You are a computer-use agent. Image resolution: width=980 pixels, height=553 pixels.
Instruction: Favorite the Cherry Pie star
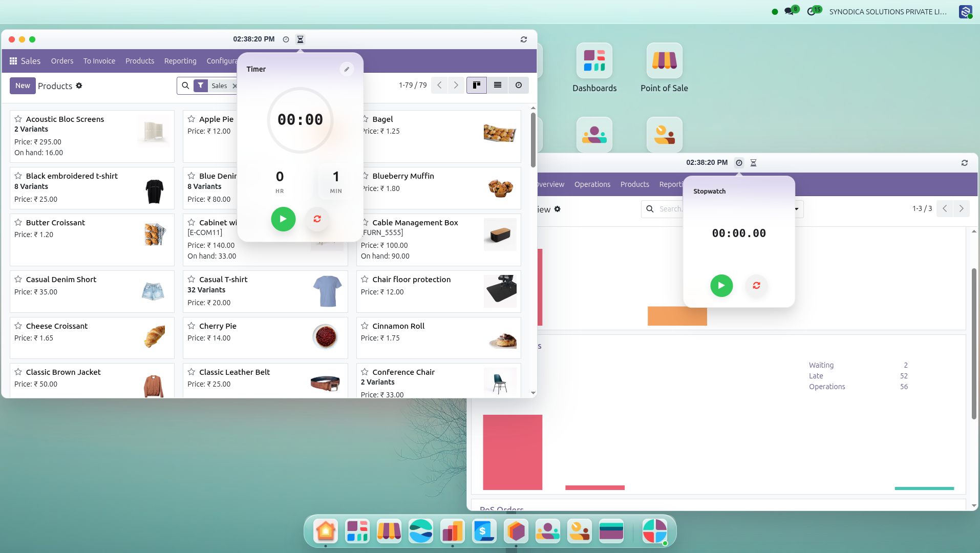(191, 326)
